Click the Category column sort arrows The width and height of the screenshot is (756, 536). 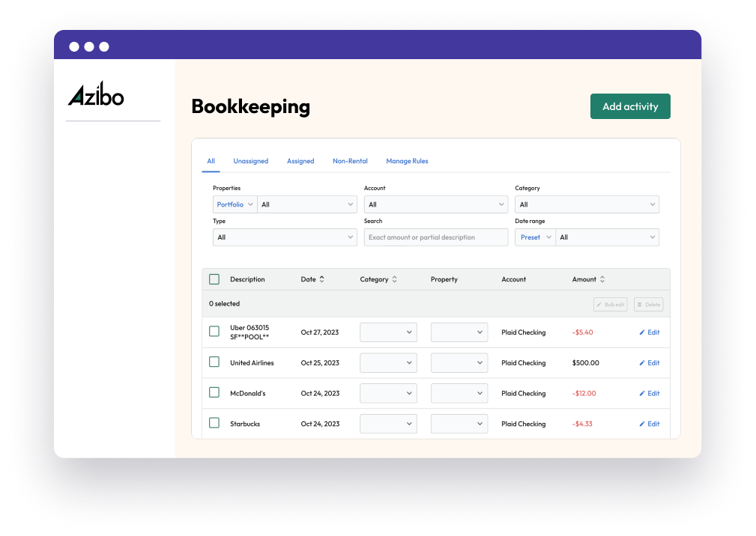pos(396,278)
